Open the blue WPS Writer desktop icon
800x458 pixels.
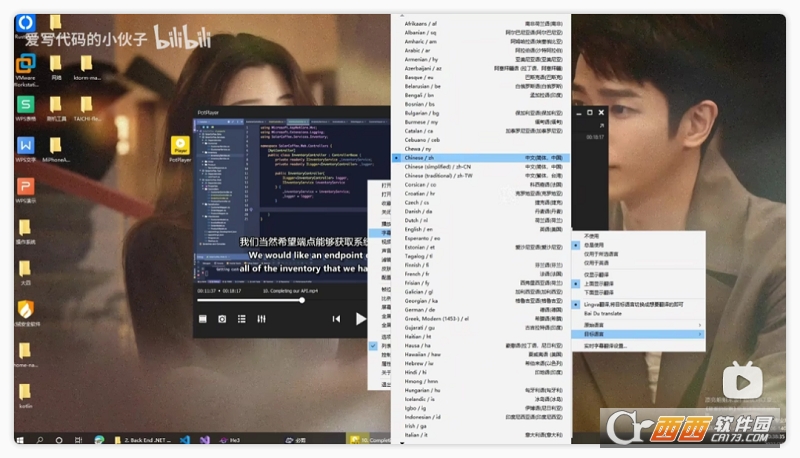tap(26, 149)
